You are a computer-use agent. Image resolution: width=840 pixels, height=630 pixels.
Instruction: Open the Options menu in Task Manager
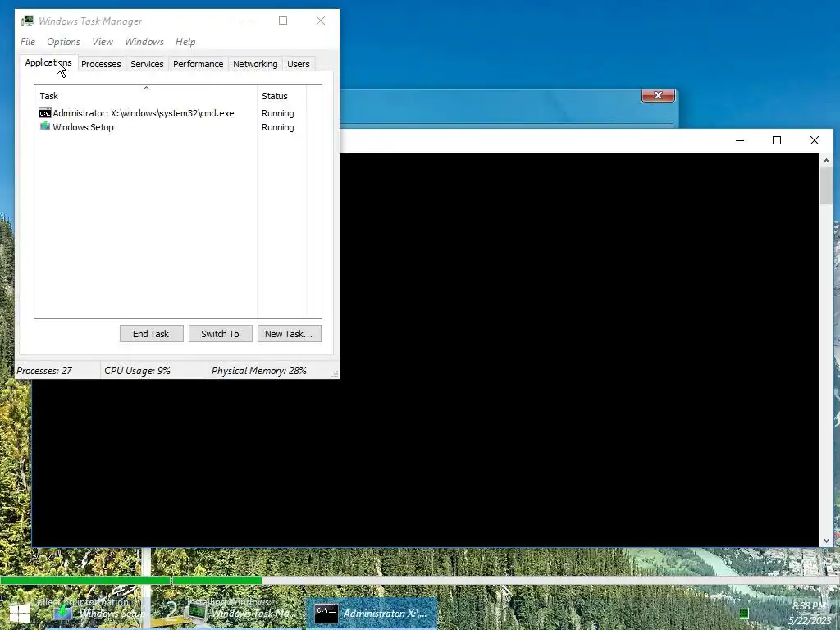coord(63,42)
